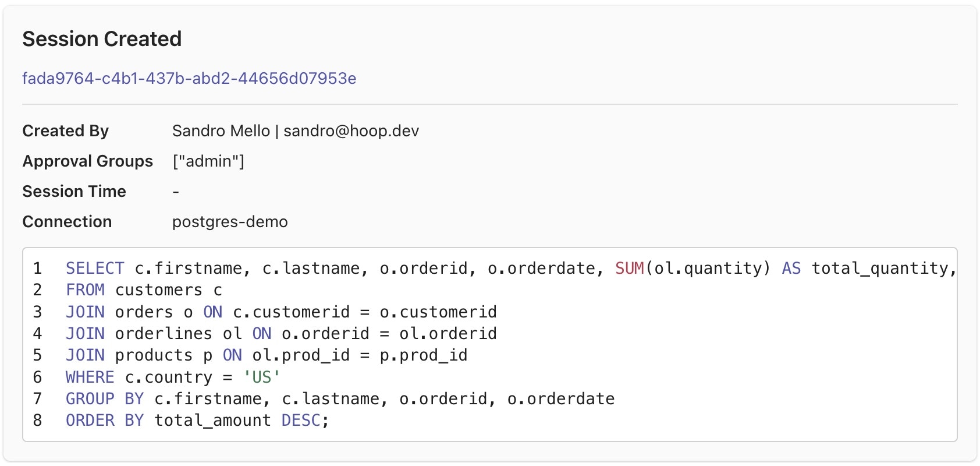Click the Session Time label
The width and height of the screenshot is (980, 466).
coord(74,192)
